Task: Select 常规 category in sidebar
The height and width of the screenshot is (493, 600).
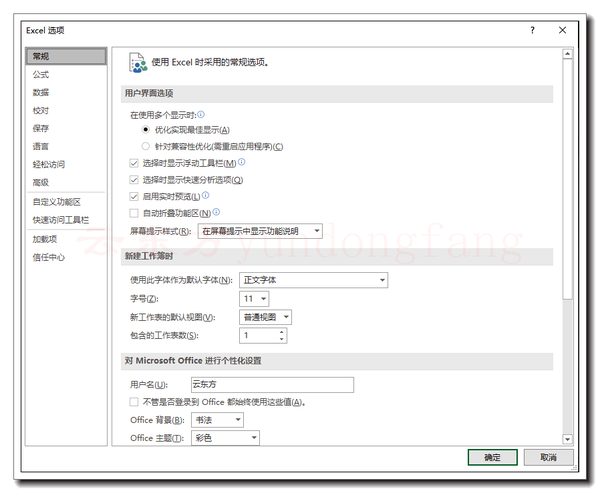Action: 66,56
